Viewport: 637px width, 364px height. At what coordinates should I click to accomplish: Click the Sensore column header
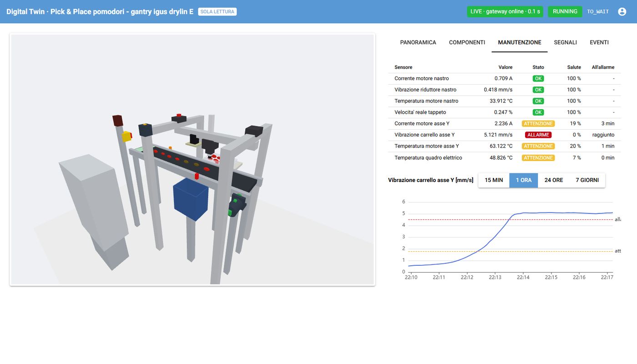[x=403, y=67]
